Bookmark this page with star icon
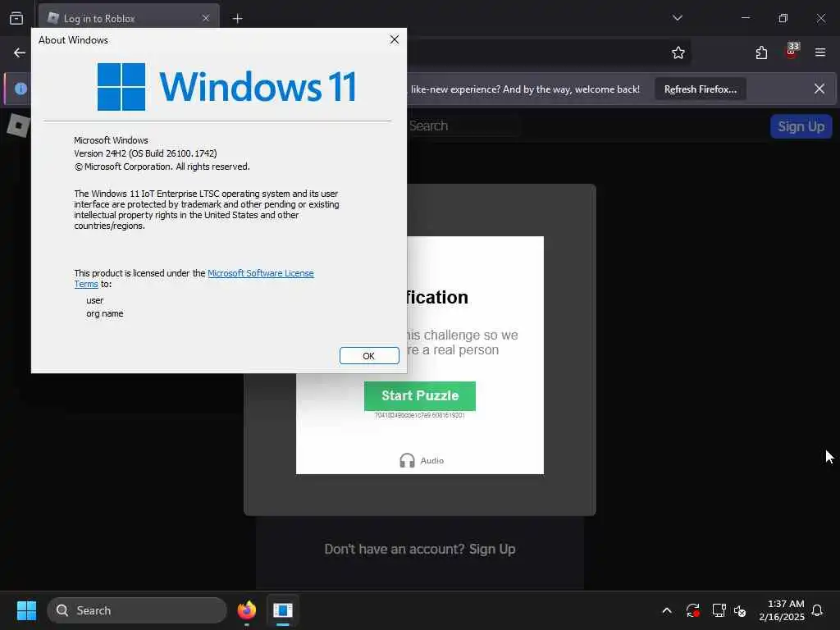Viewport: 840px width, 630px height. coord(678,52)
